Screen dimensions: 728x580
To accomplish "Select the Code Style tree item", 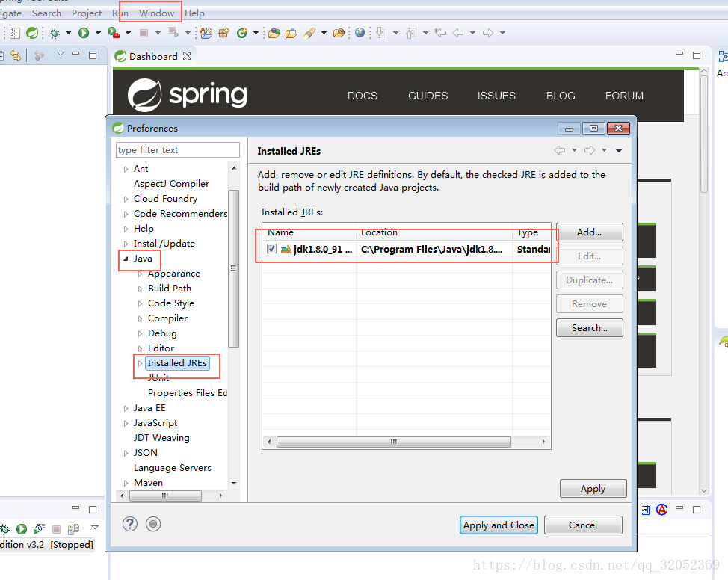I will 171,303.
